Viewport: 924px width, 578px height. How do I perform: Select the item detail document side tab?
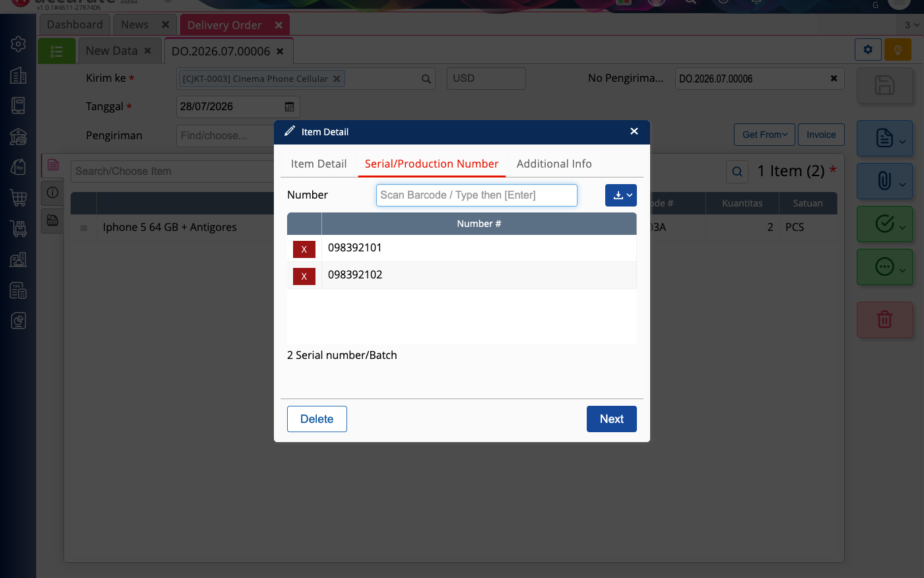point(53,165)
